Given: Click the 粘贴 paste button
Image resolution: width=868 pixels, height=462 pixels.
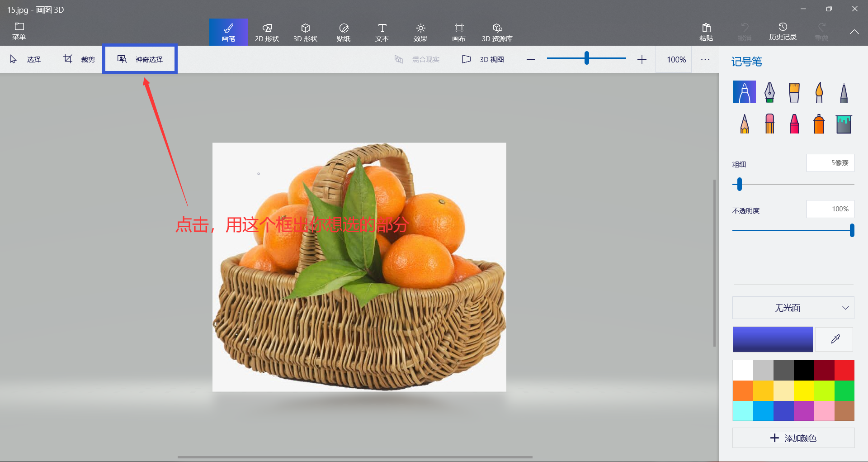Looking at the screenshot, I should tap(706, 32).
